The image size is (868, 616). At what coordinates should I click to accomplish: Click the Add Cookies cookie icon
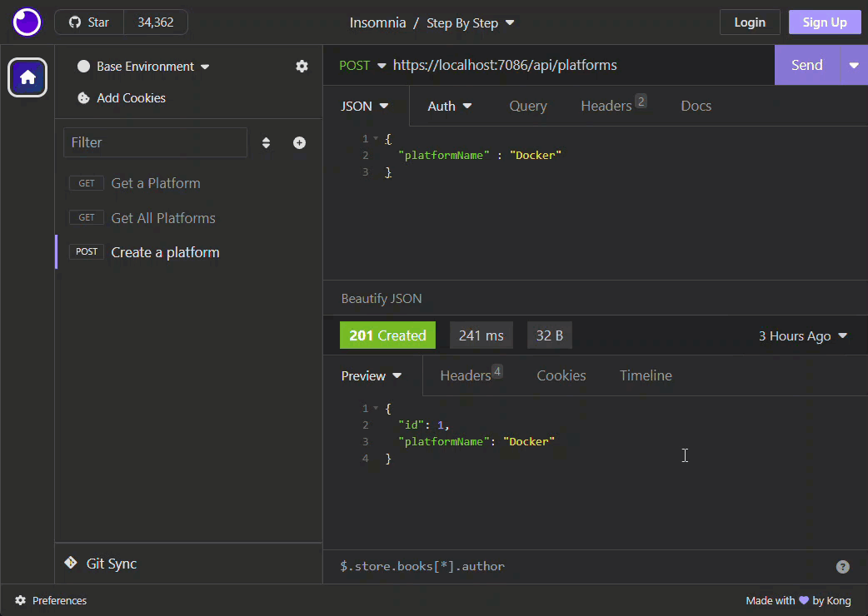(83, 98)
